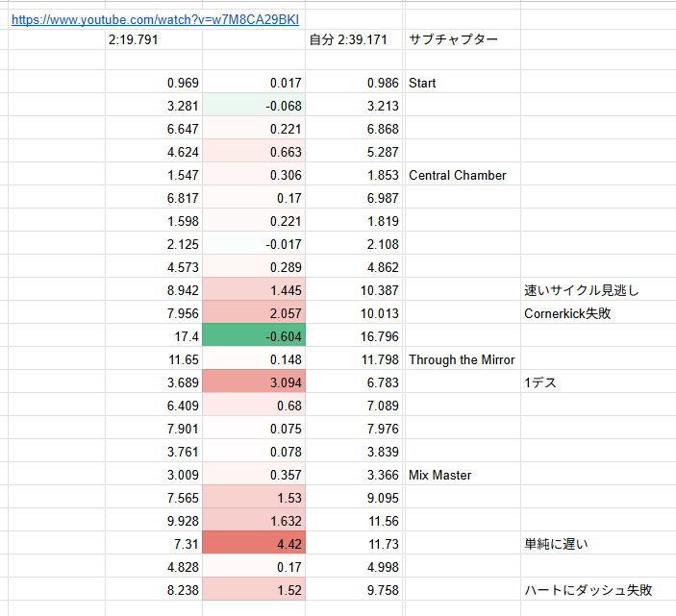The height and width of the screenshot is (616, 676).
Task: Select the cell with 7.901
Action: [154, 429]
